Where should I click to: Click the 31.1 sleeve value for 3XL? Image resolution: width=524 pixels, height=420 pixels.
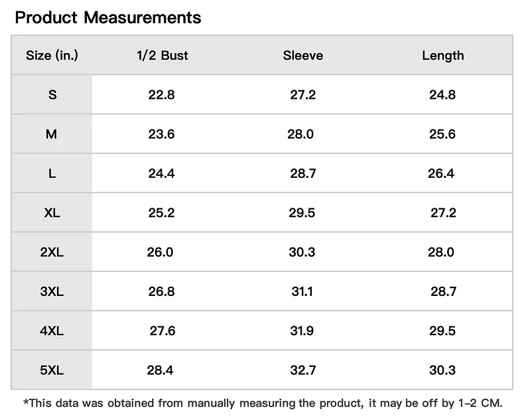[302, 291]
